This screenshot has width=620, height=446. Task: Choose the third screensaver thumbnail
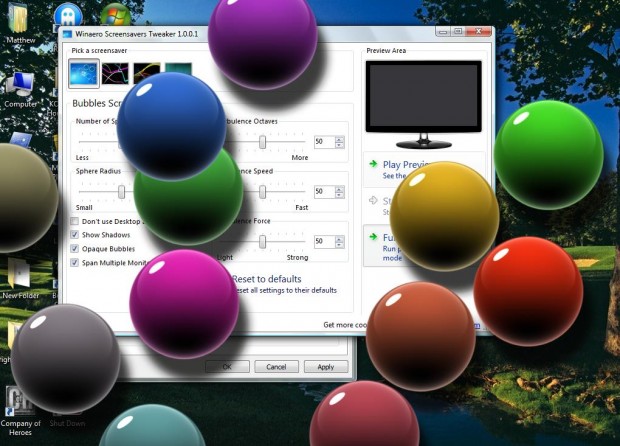tap(147, 73)
